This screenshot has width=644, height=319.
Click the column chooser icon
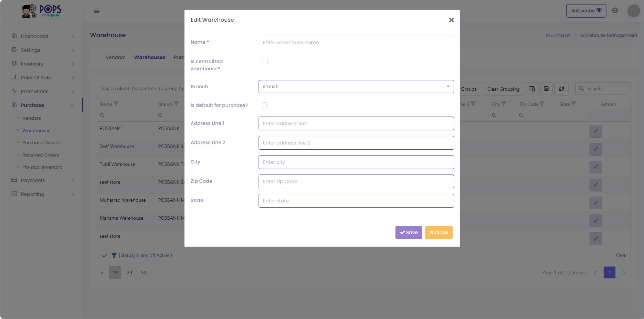[x=532, y=89]
